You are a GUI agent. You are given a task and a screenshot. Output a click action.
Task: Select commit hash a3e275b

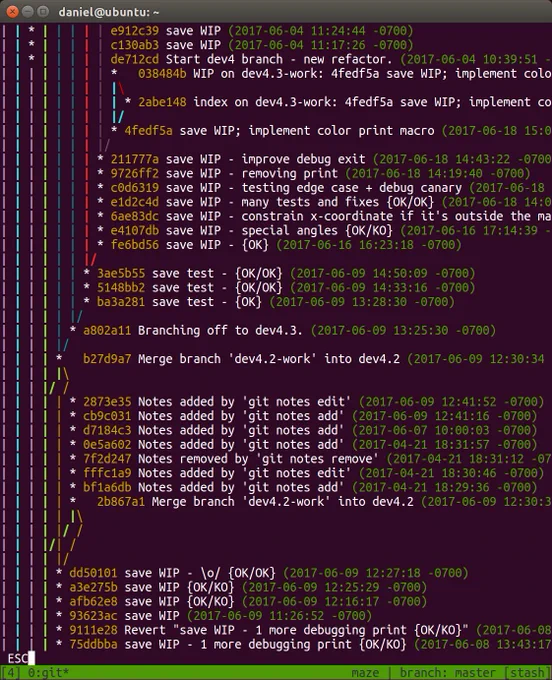(93, 588)
